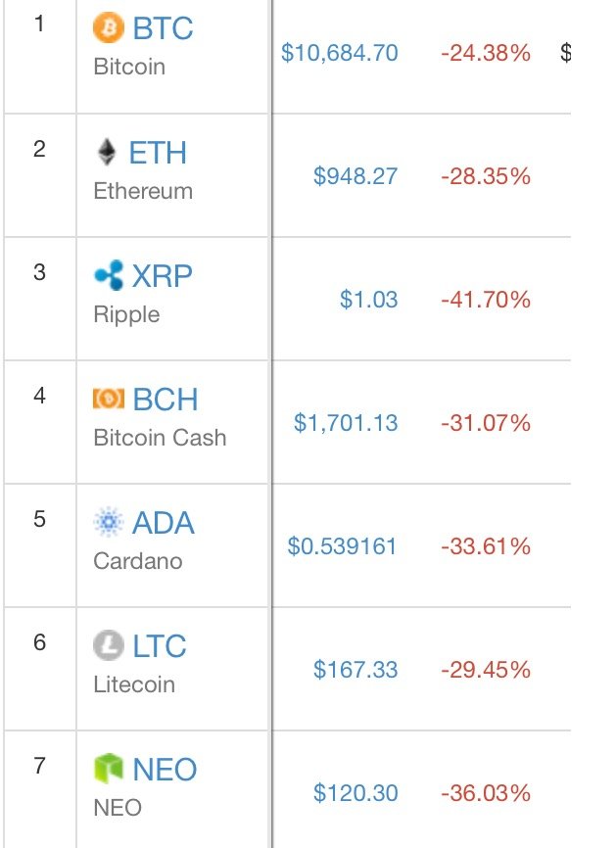Click the gray Litecoin logo icon
616x848 pixels.
click(x=109, y=645)
